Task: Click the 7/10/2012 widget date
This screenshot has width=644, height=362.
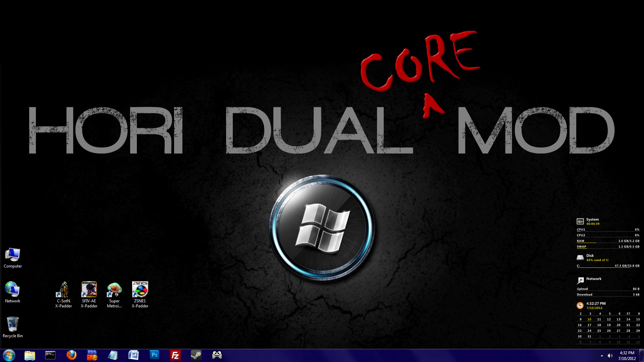Action: click(594, 308)
